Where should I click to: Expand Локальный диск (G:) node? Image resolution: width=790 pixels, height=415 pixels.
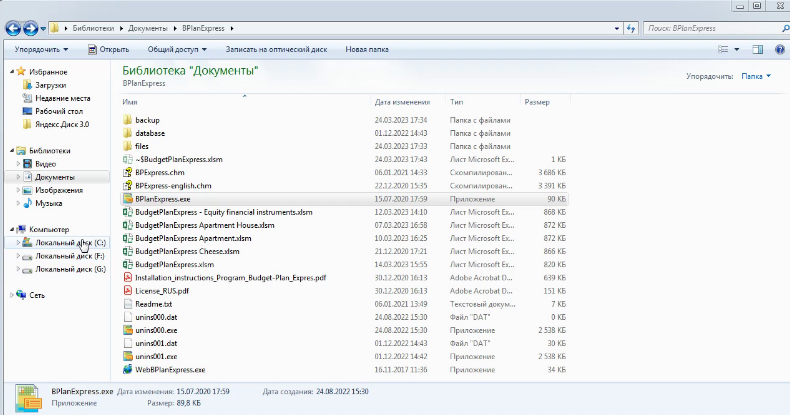point(18,269)
